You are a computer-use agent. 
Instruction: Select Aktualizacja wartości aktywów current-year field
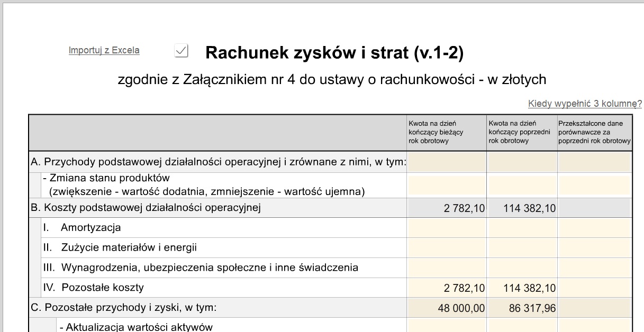pyautogui.click(x=447, y=326)
